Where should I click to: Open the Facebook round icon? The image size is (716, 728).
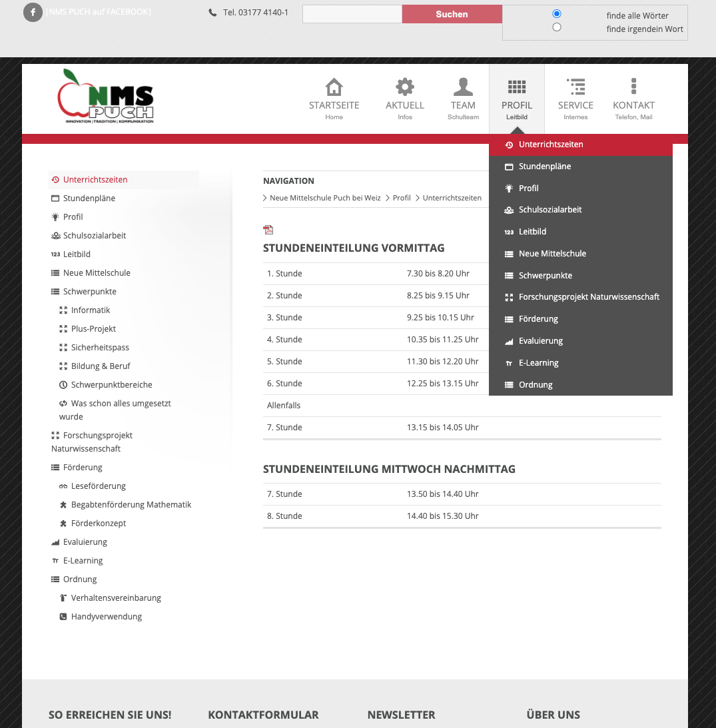point(33,12)
